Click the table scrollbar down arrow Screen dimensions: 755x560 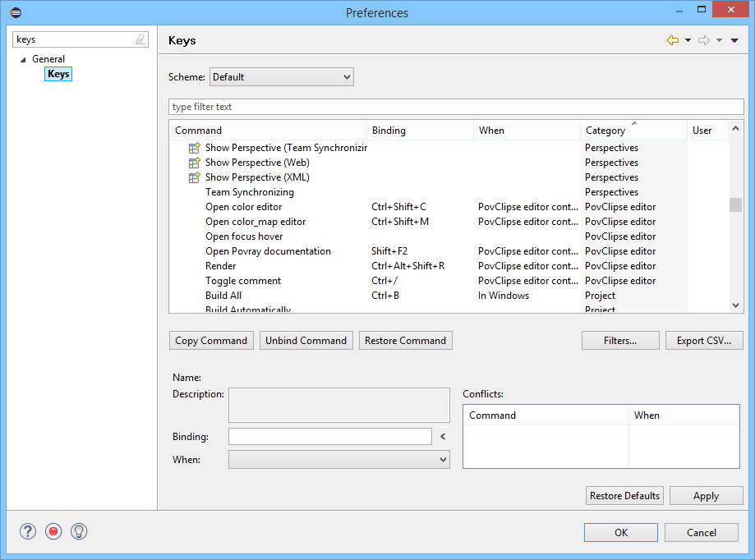(x=735, y=305)
